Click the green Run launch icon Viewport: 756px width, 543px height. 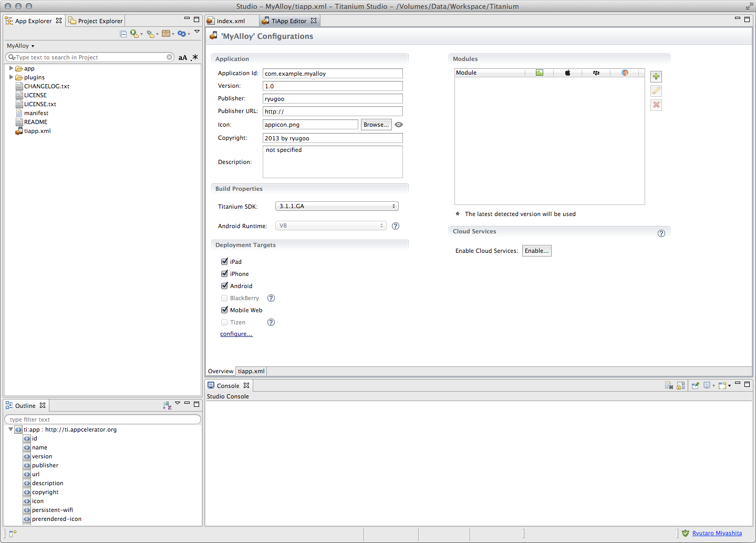tap(134, 34)
